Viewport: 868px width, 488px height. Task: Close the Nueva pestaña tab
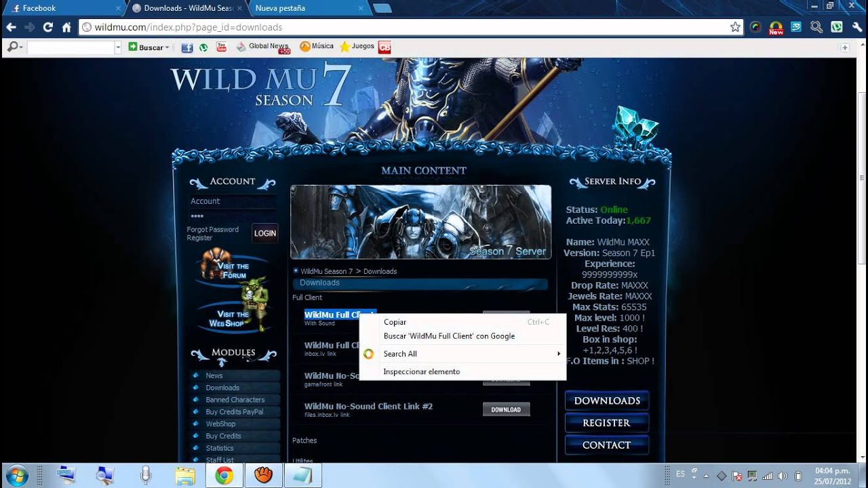click(x=361, y=8)
